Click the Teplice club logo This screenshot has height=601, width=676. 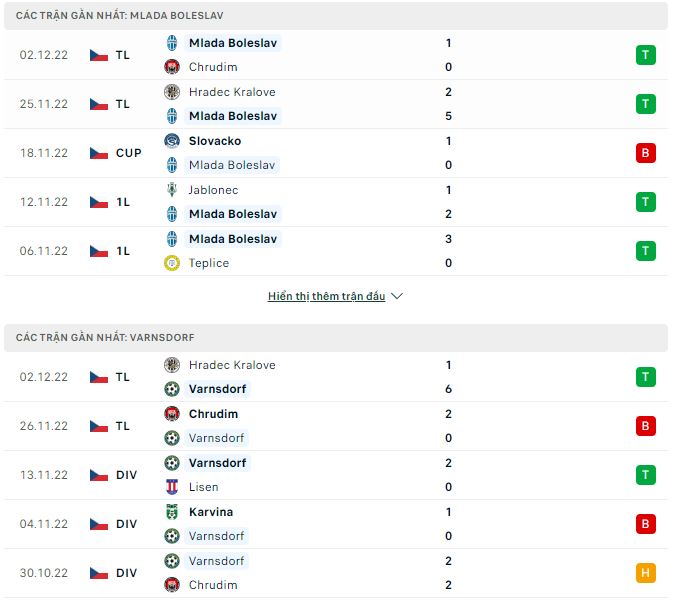pos(172,263)
